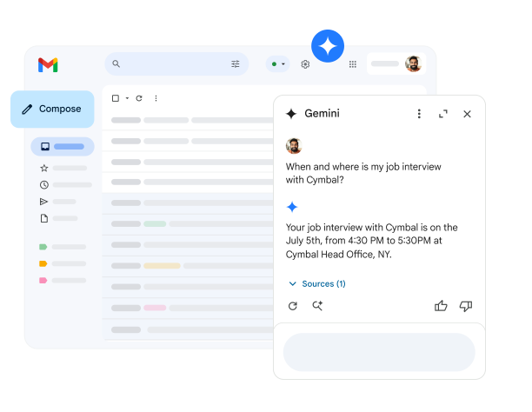Click the Gmail logo
This screenshot has height=412, width=532.
coord(48,65)
